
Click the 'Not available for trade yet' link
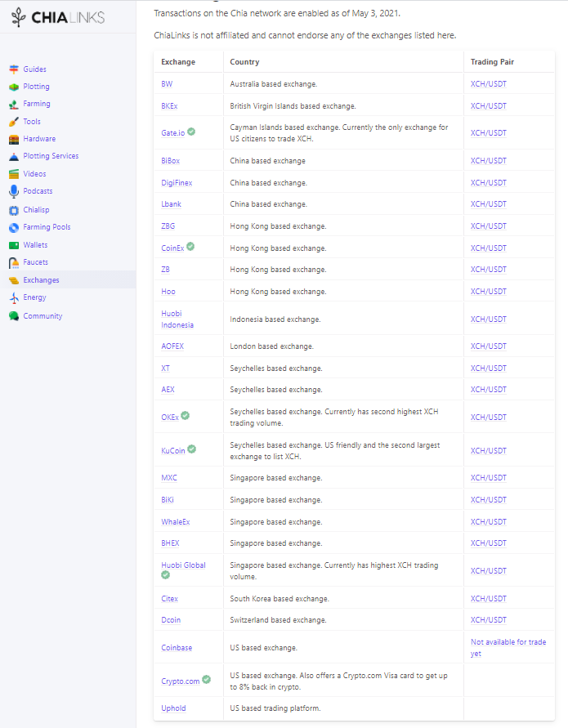click(x=508, y=648)
